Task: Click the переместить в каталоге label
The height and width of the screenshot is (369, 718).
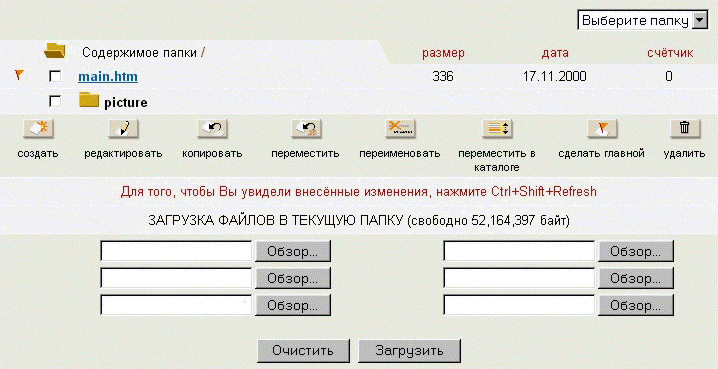Action: pyautogui.click(x=497, y=160)
